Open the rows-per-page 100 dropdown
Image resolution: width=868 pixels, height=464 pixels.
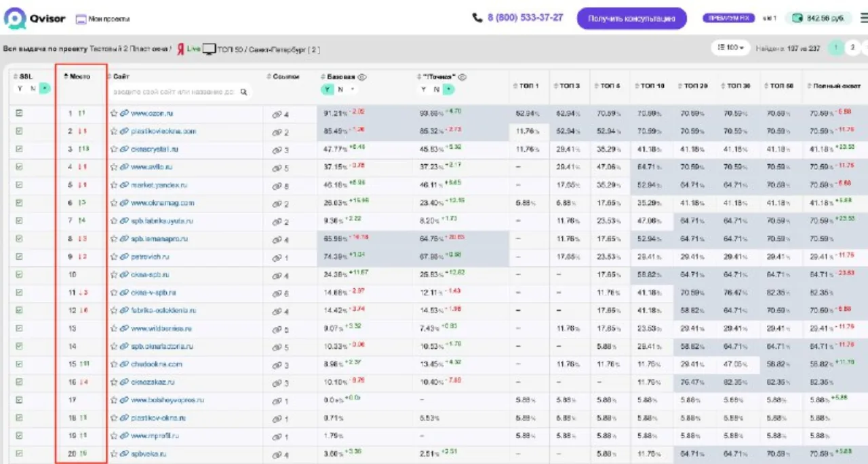click(731, 48)
